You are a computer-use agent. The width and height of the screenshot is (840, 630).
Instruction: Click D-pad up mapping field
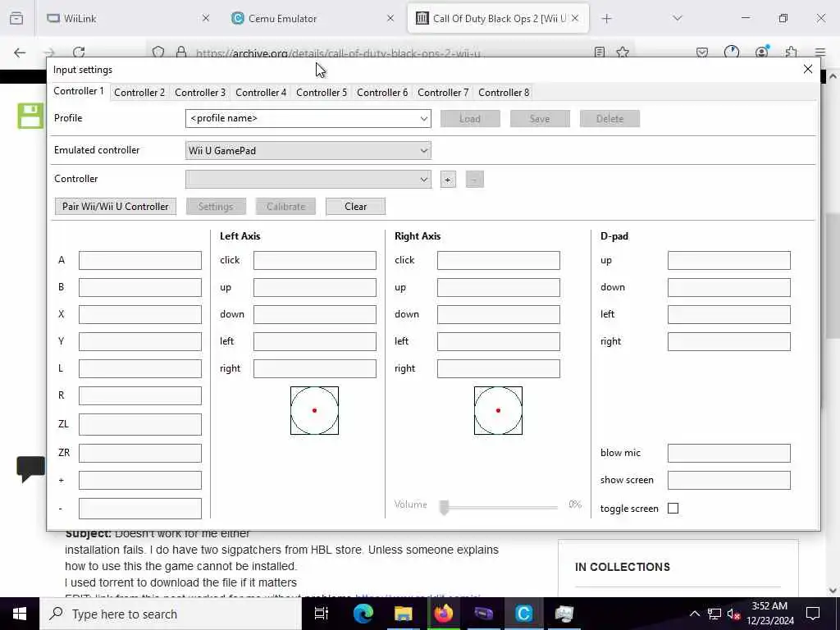[x=729, y=260]
